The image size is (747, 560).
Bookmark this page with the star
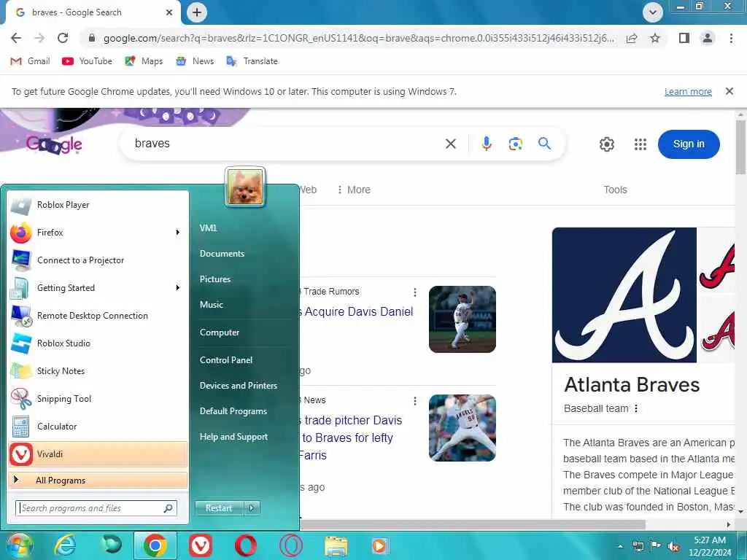[x=655, y=38]
